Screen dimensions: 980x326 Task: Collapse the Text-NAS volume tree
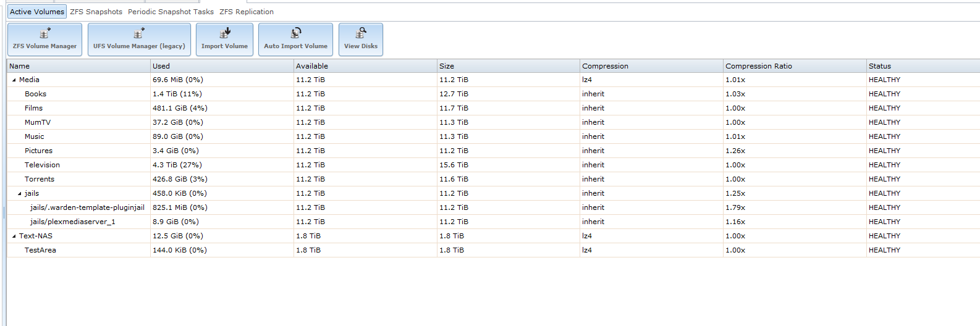click(14, 236)
